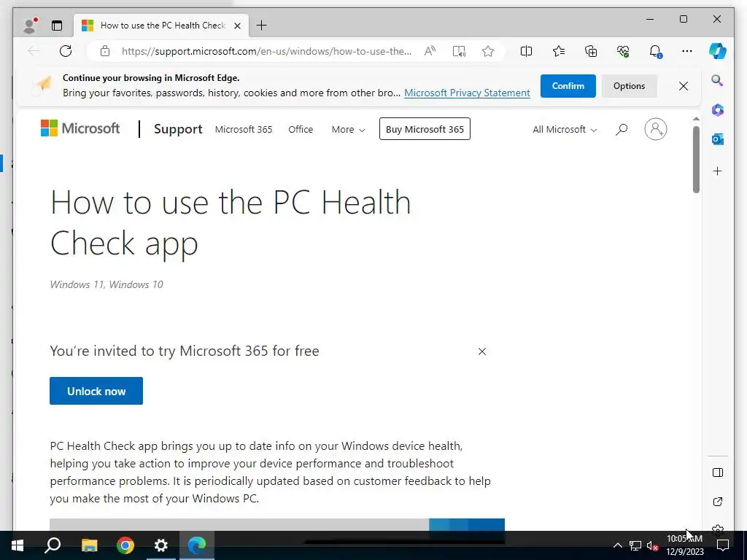Viewport: 747px width, 560px height.
Task: Toggle split screen view
Action: point(526,51)
